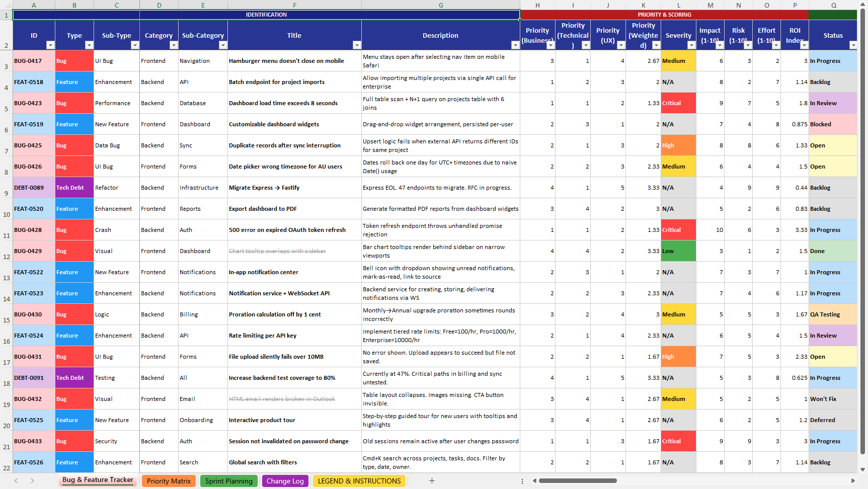Click the Tech Debt cell for DEBT-0091
Screen dimensions: 868x489
74,378
